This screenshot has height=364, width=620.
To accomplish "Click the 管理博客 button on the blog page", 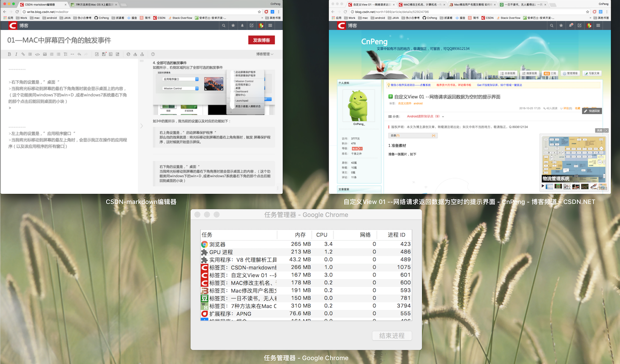I will coord(570,73).
